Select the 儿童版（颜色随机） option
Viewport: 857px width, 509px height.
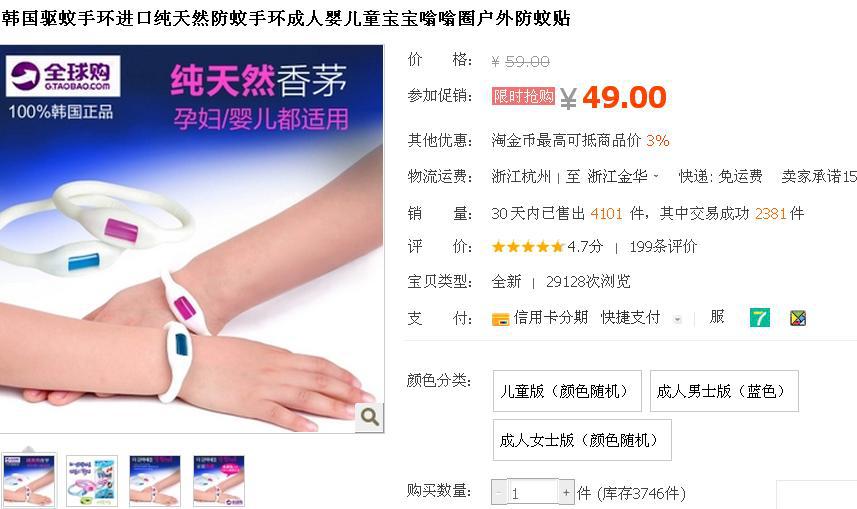pos(567,391)
